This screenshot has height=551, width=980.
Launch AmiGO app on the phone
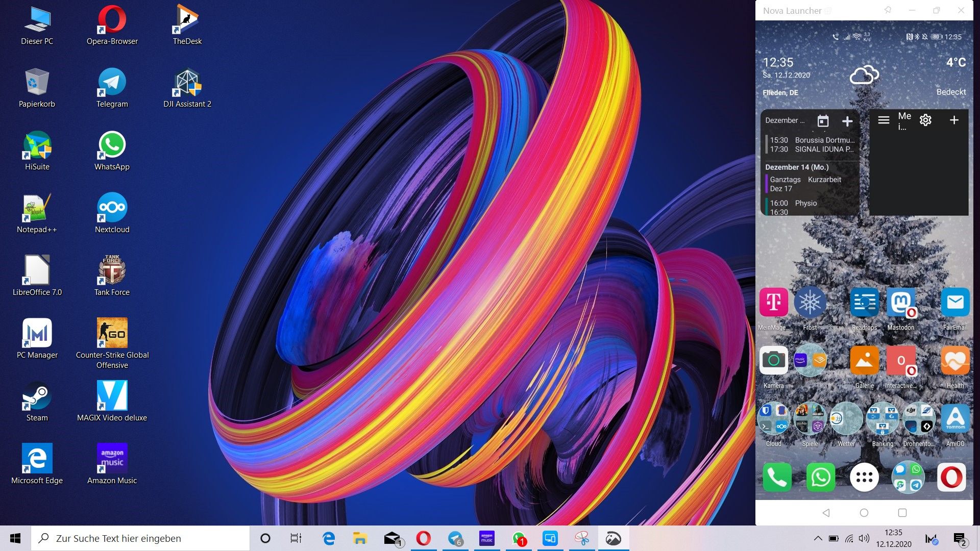955,425
